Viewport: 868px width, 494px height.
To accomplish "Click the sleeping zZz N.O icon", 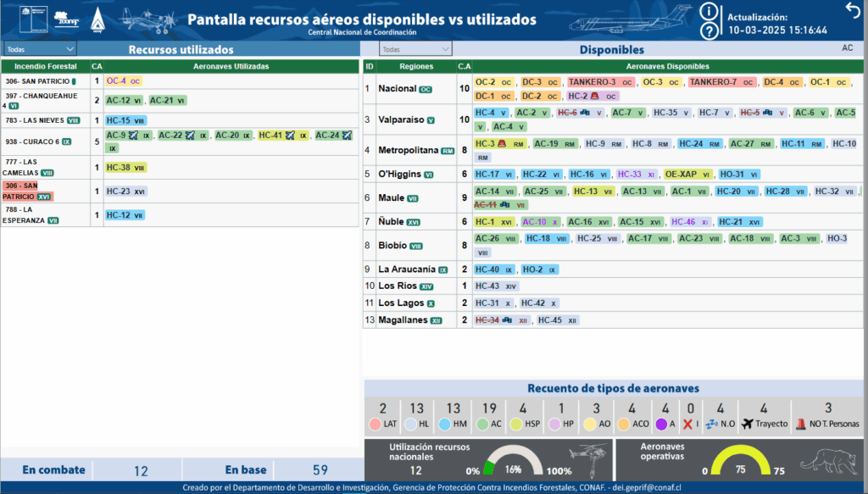I will click(711, 424).
